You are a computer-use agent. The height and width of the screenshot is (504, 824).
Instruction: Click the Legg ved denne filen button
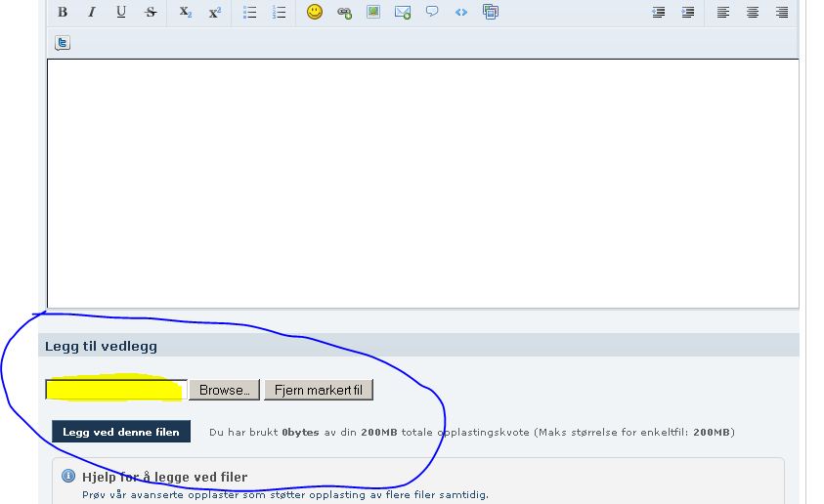tap(121, 432)
